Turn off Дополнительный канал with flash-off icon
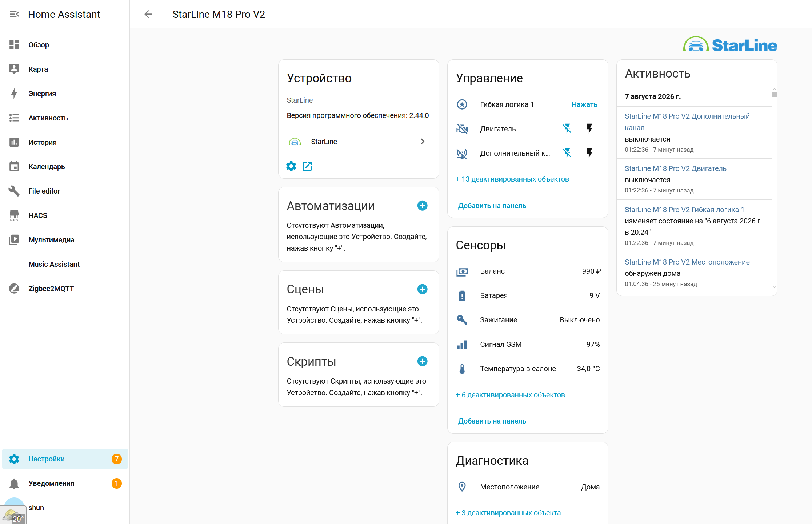Image resolution: width=812 pixels, height=524 pixels. [567, 153]
